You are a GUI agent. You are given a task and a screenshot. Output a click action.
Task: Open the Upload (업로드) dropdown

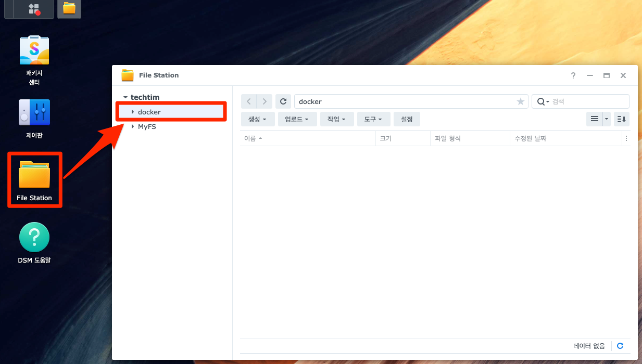pyautogui.click(x=297, y=119)
